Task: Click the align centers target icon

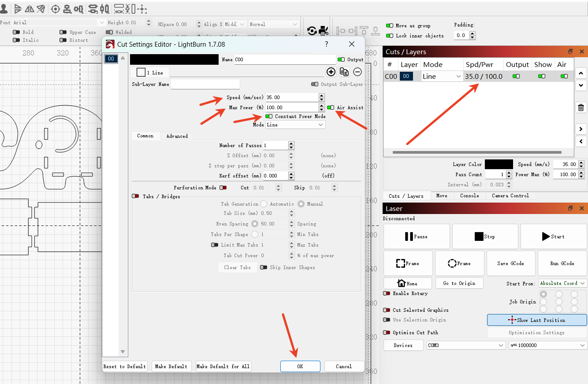Action: click(55, 8)
